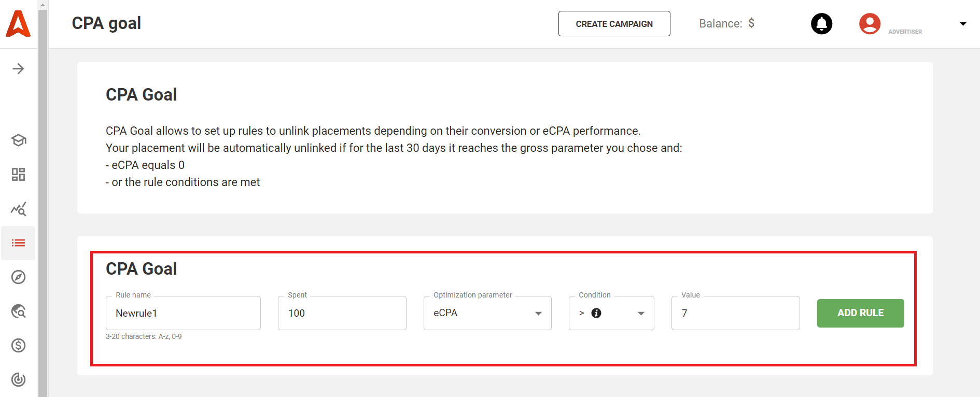The image size is (980, 397).
Task: Expand the account menu with the down arrow
Action: coord(963,23)
